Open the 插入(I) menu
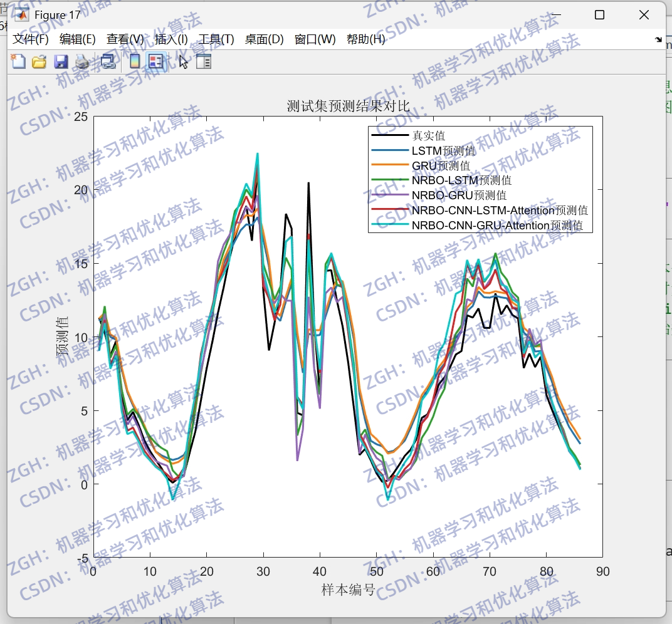The height and width of the screenshot is (624, 672). point(171,39)
